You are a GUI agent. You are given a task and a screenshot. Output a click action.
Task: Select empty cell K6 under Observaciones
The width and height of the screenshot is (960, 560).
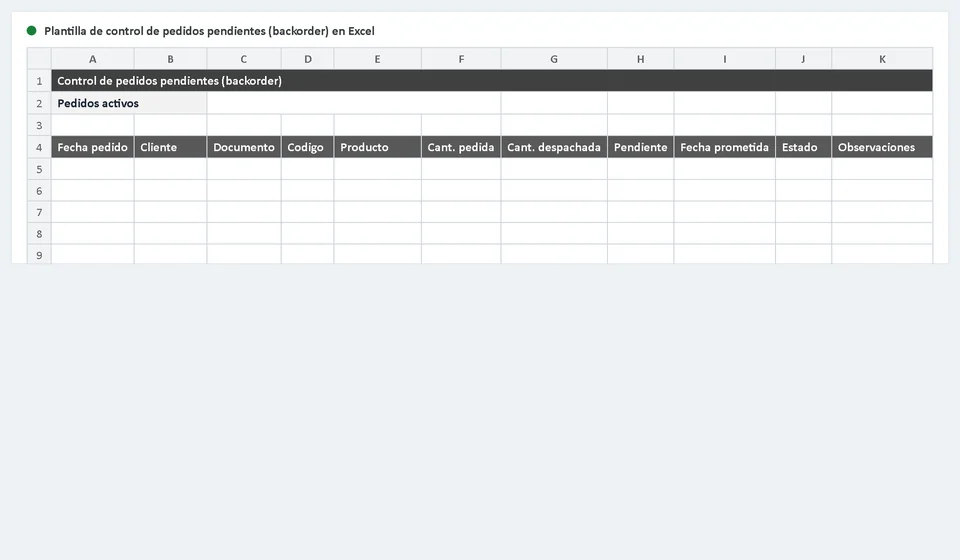(882, 190)
